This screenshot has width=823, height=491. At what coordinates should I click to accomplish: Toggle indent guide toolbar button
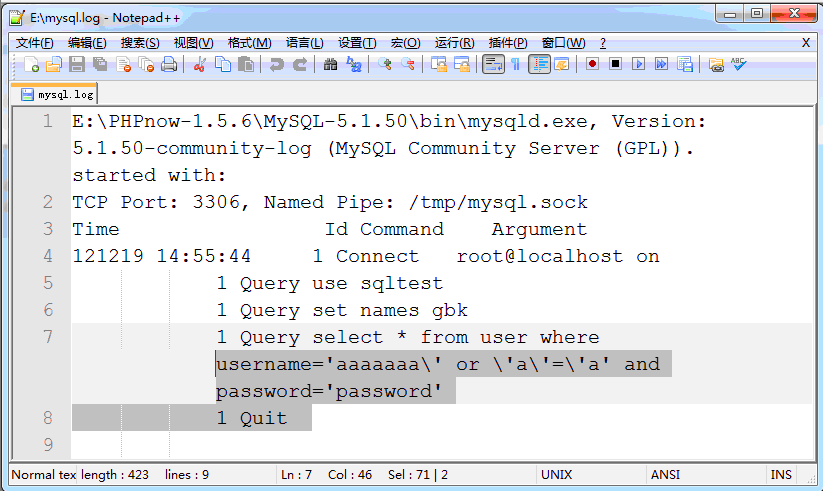click(539, 65)
